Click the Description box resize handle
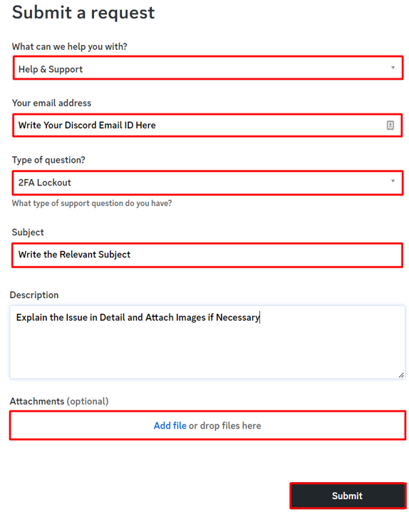The height and width of the screenshot is (532, 409). tap(401, 374)
